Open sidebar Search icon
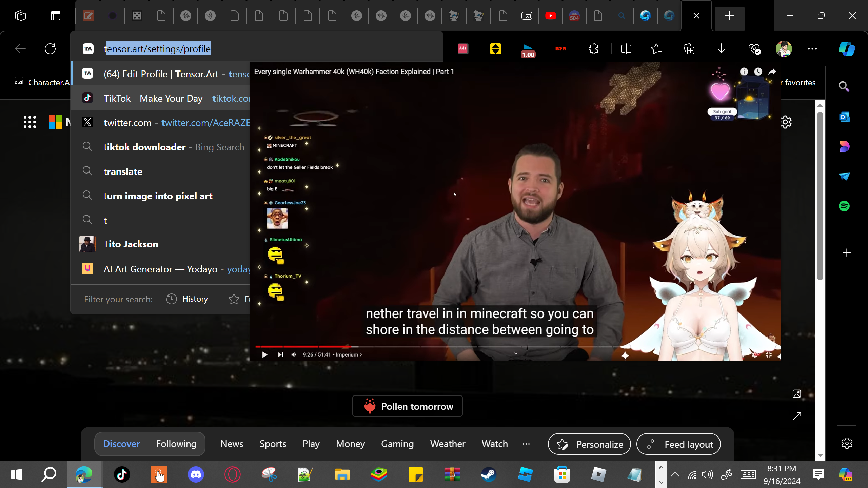The height and width of the screenshot is (488, 868). (844, 87)
